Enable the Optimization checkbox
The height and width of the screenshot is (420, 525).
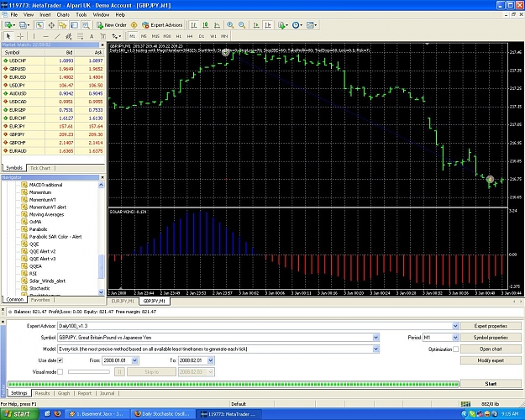tap(455, 349)
